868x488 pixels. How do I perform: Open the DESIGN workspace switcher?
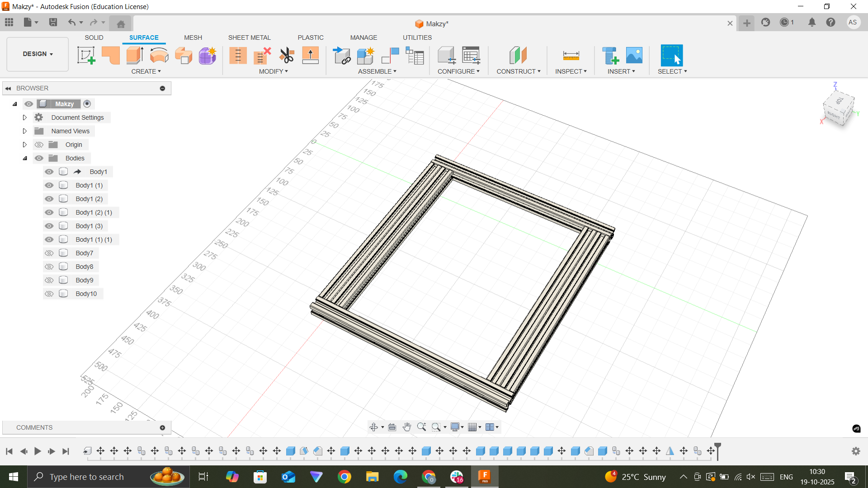tap(37, 54)
